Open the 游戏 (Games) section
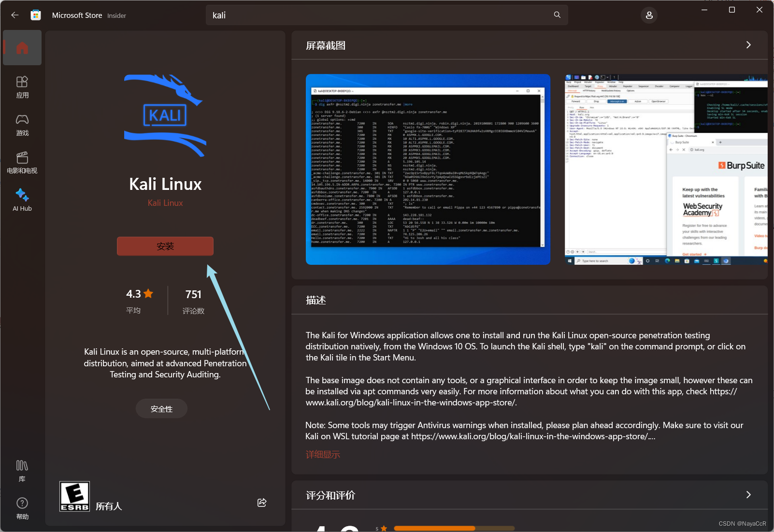This screenshot has width=774, height=532. [22, 125]
